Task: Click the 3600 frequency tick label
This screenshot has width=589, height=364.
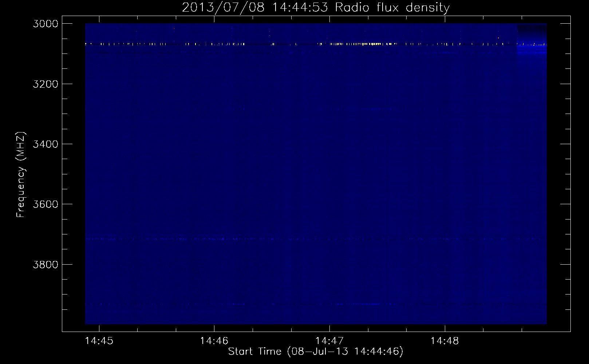Action: tap(46, 204)
